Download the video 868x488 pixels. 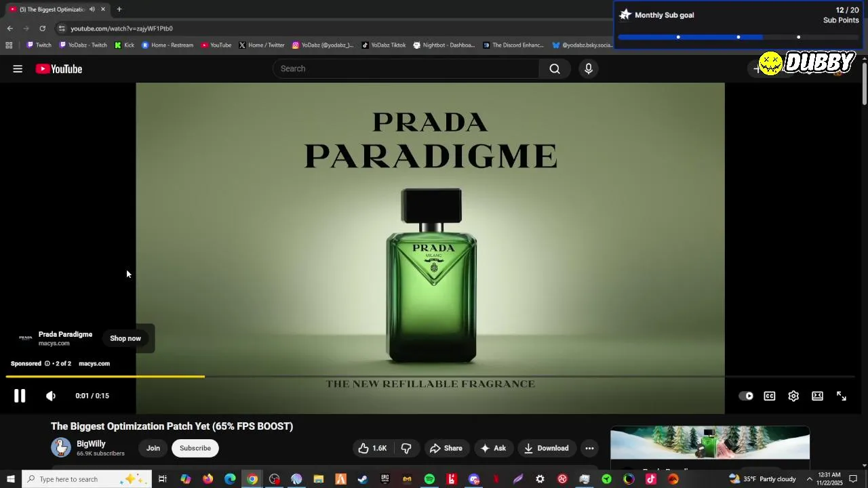(x=546, y=448)
